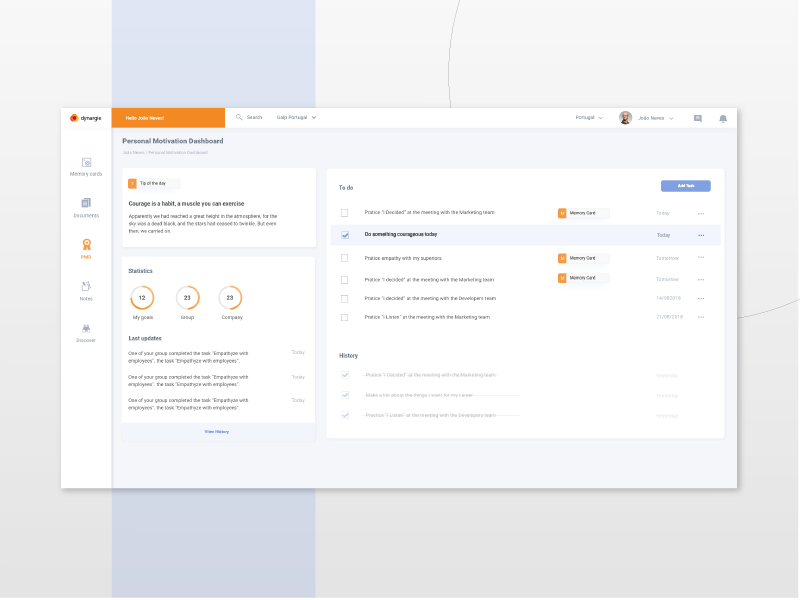Open more options for 'I Listen' Marketing task
Screen dimensions: 800x600
[701, 317]
